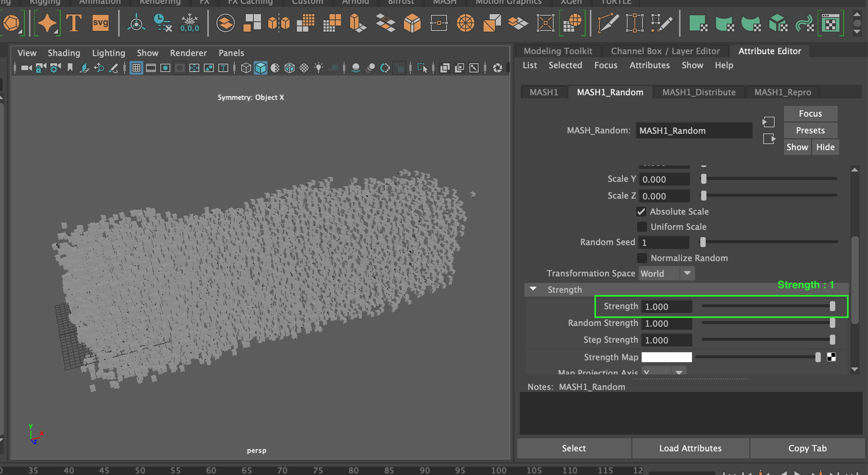Viewport: 868px width, 475px height.
Task: Select the camera bookmarks icon in panel toolbar
Action: tap(70, 68)
